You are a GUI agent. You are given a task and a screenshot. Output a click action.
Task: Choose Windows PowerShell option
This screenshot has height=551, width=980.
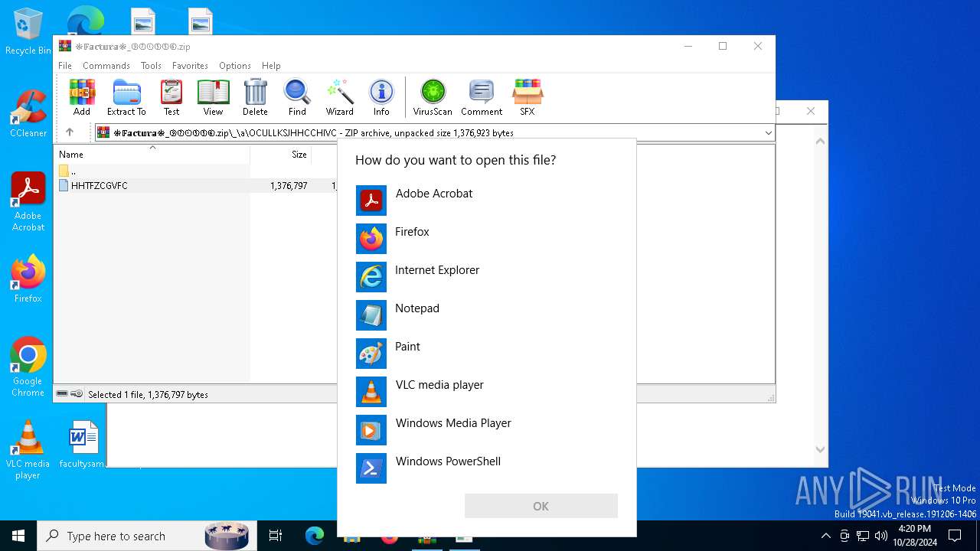(x=487, y=468)
